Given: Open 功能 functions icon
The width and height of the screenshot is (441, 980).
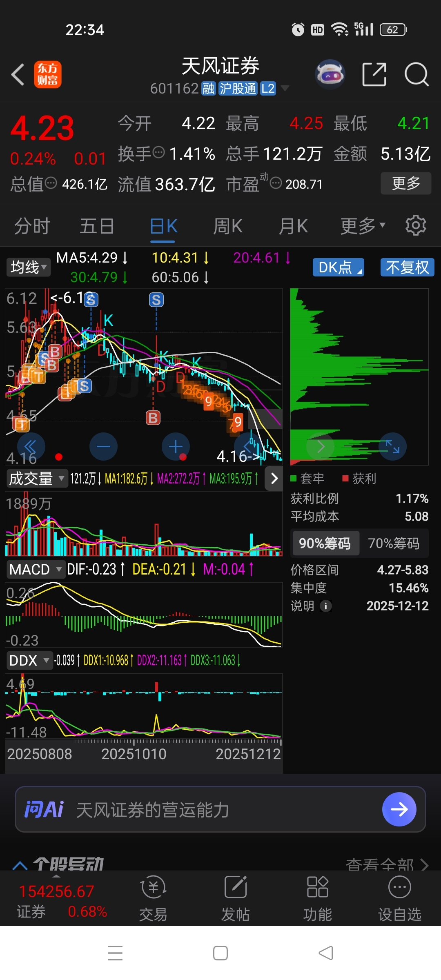Looking at the screenshot, I should [x=317, y=898].
